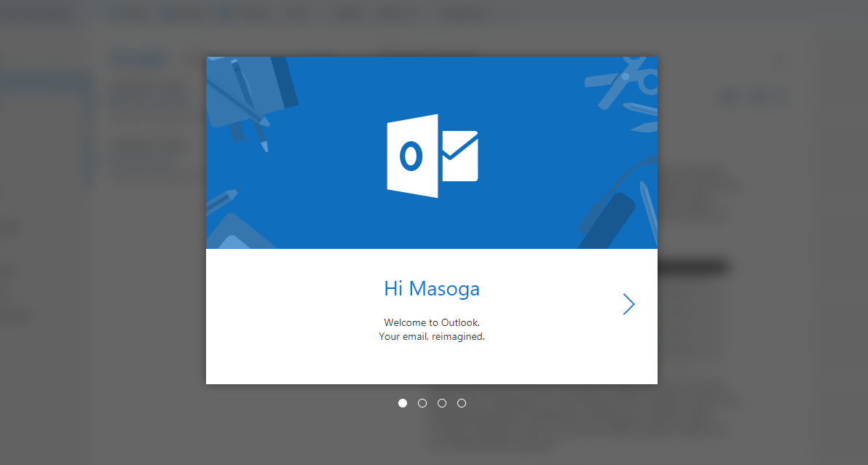
Task: Select the first filled page indicator dot
Action: (403, 403)
